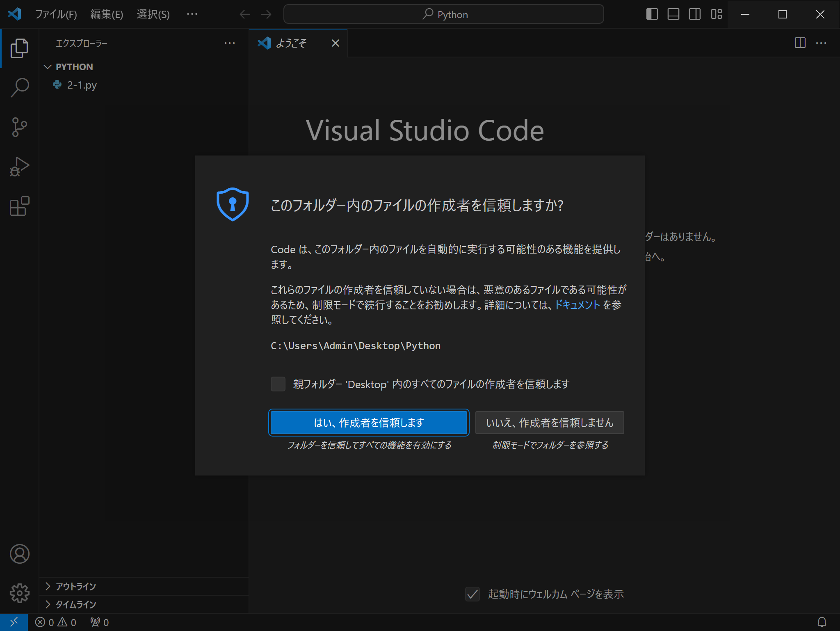Check the trust parent folder 'Desktop' checkbox
Image resolution: width=840 pixels, height=631 pixels.
(x=278, y=384)
